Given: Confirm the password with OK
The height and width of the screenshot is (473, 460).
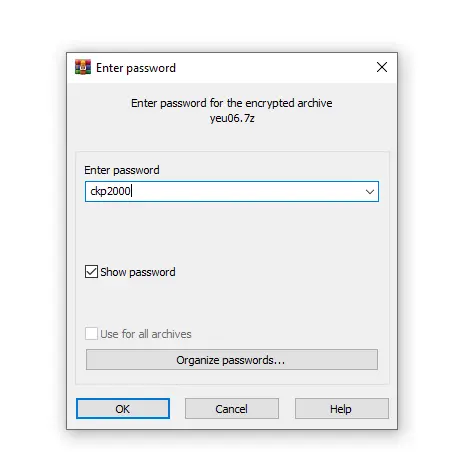Looking at the screenshot, I should click(x=123, y=409).
